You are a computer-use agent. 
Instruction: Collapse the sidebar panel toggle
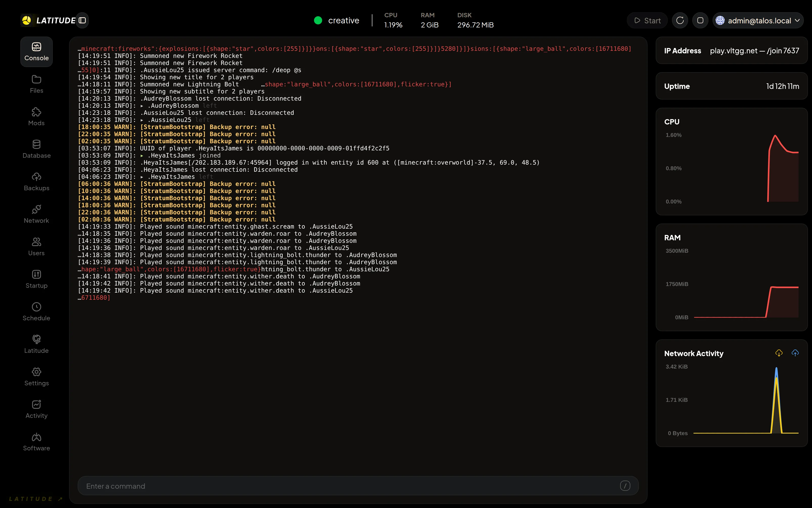[82, 21]
